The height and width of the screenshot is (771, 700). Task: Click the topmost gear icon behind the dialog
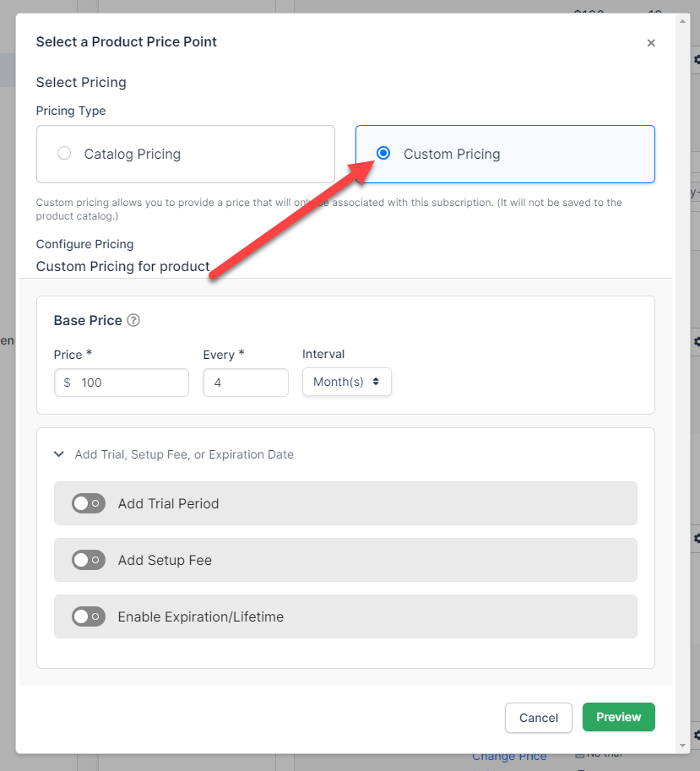pos(697,60)
